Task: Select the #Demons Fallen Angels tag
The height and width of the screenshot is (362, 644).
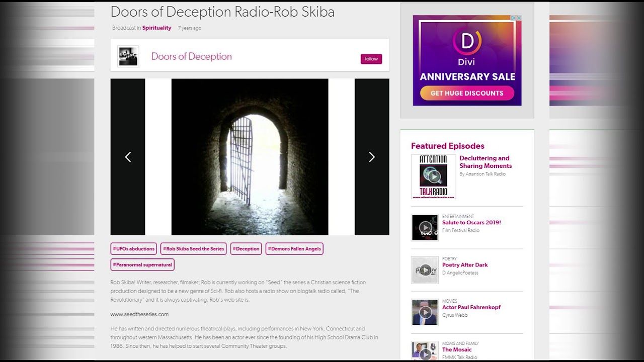Action: pyautogui.click(x=294, y=249)
